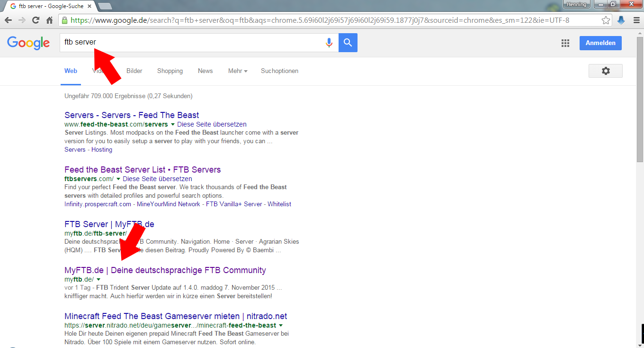Open search settings gear button
The width and height of the screenshot is (644, 348).
605,71
